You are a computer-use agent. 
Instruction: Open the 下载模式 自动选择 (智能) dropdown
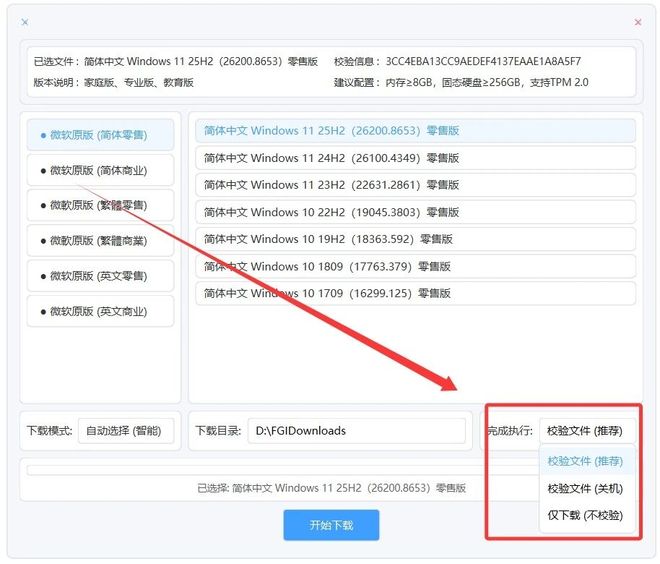[126, 431]
